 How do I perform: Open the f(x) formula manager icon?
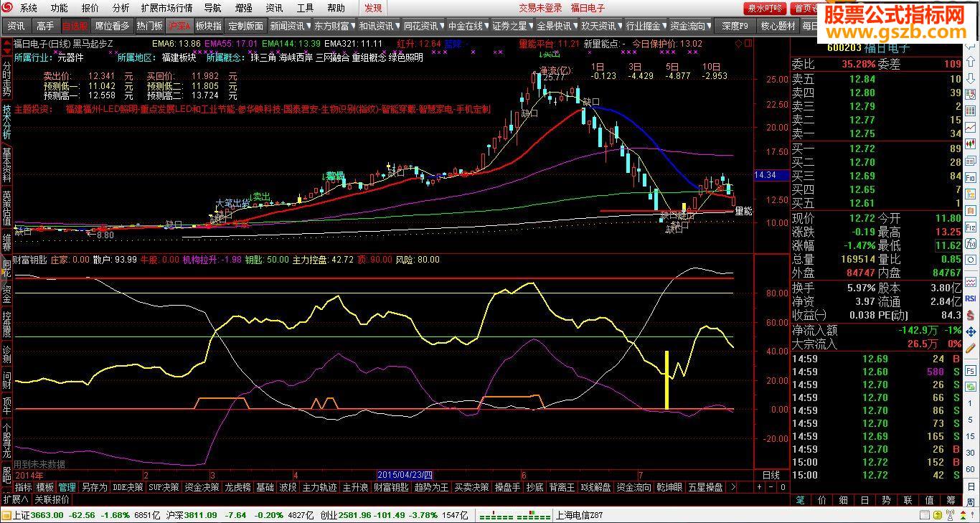[x=970, y=242]
